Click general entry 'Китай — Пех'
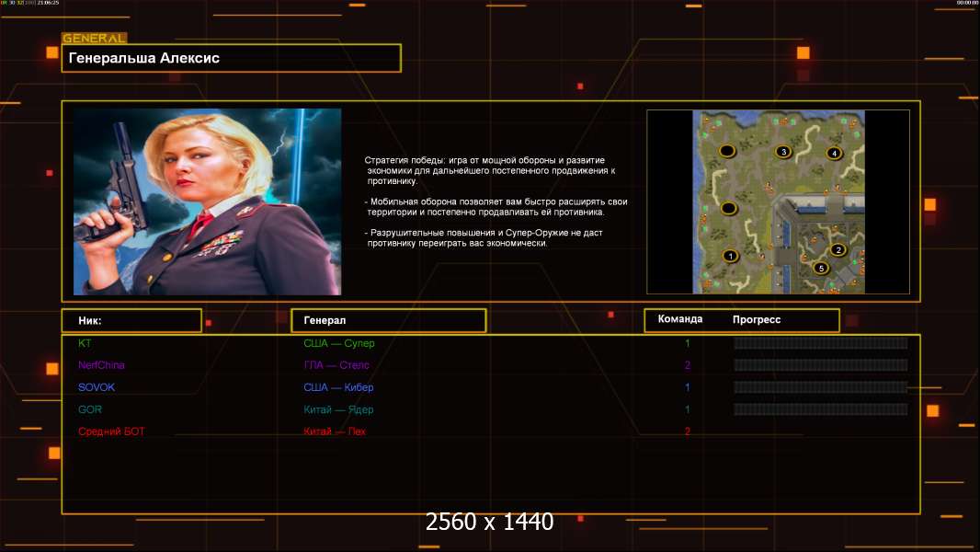The width and height of the screenshot is (980, 552). pos(335,431)
